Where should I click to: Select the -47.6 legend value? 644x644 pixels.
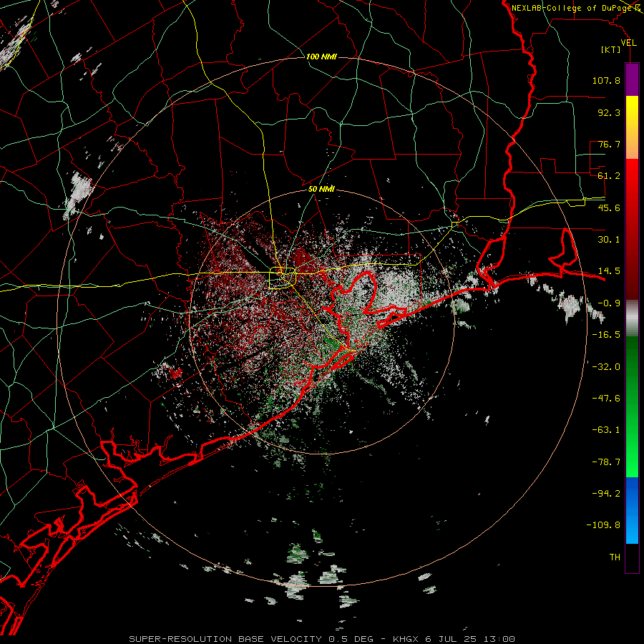click(x=606, y=399)
